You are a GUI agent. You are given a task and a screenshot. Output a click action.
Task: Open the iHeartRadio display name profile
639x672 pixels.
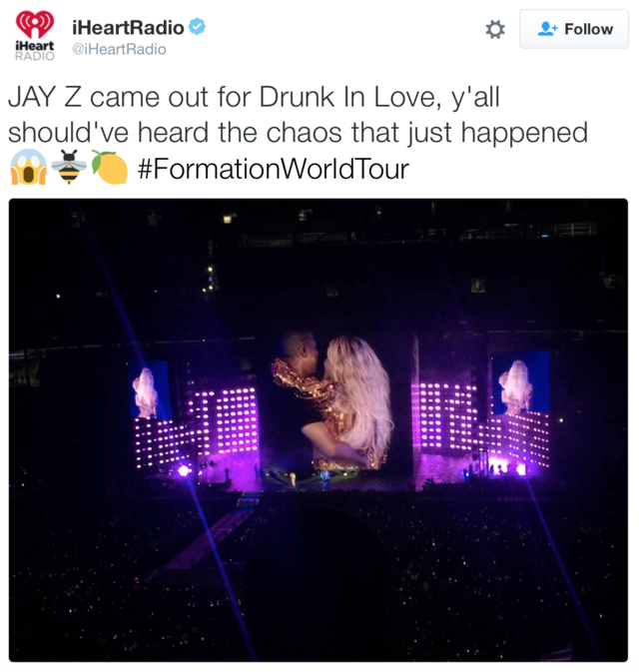click(128, 28)
